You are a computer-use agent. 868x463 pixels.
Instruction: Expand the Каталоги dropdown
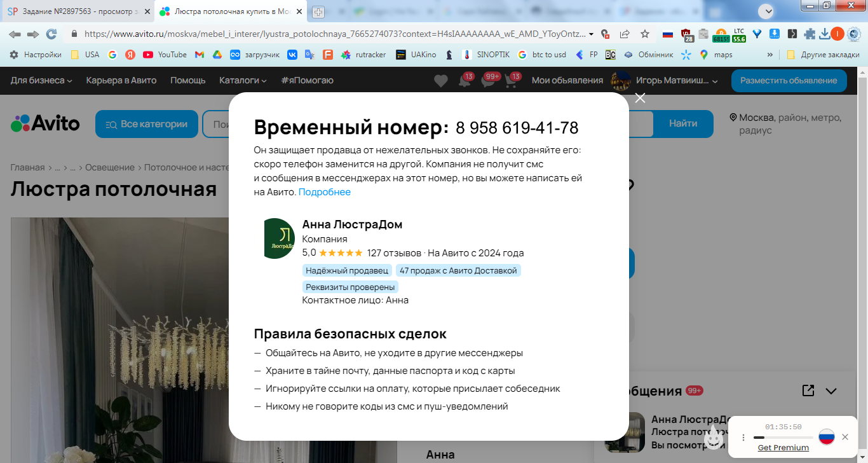click(243, 80)
